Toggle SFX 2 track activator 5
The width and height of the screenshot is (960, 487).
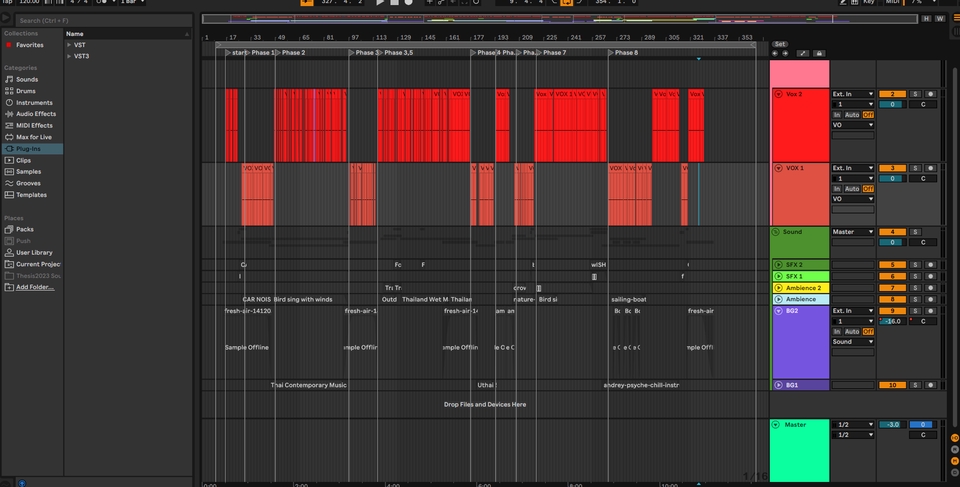[892, 265]
